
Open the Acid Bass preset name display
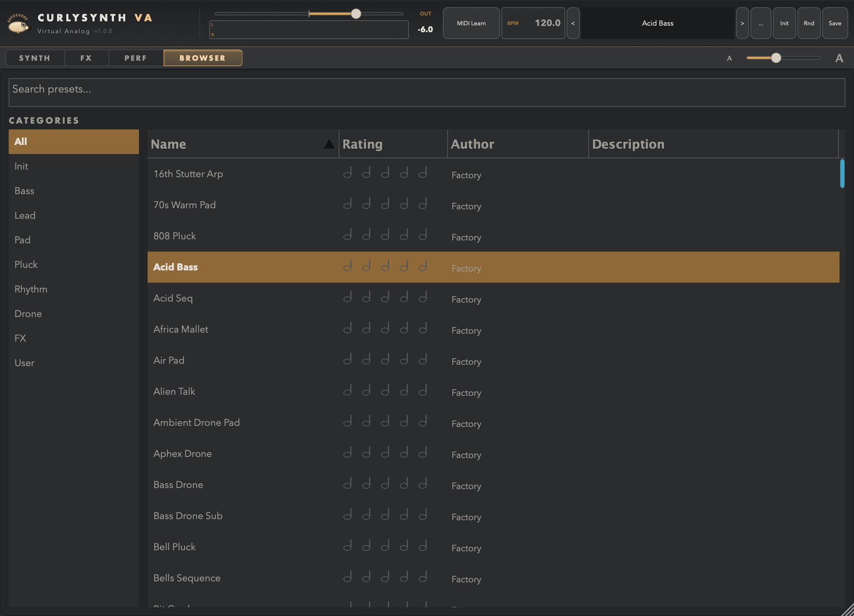click(658, 23)
